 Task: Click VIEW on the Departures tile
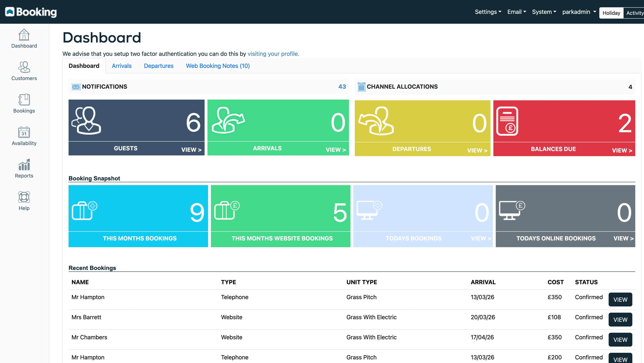point(477,150)
